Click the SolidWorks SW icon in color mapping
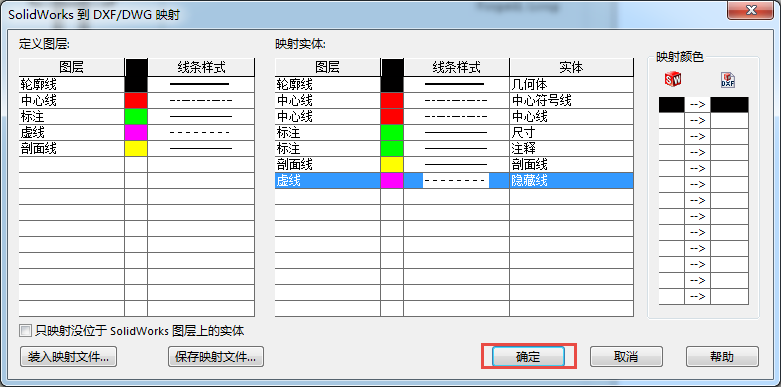 click(672, 79)
